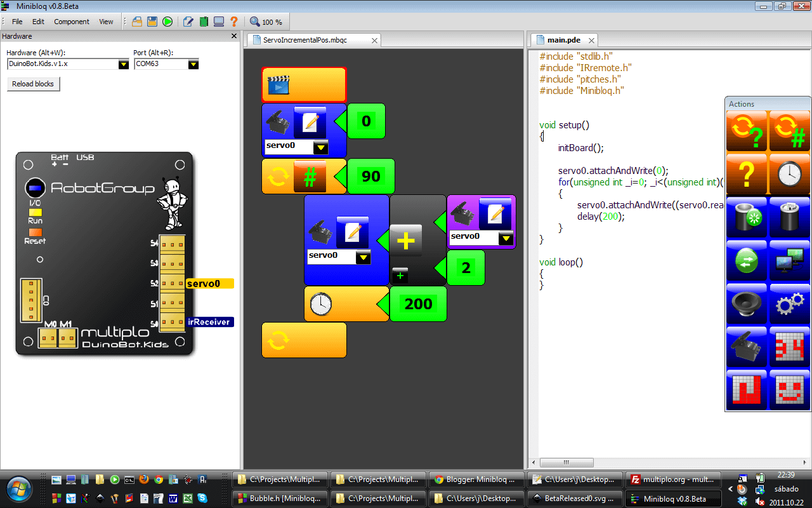The image size is (812, 508).
Task: Select the speaker buzzer block in Actions
Action: pos(747,303)
